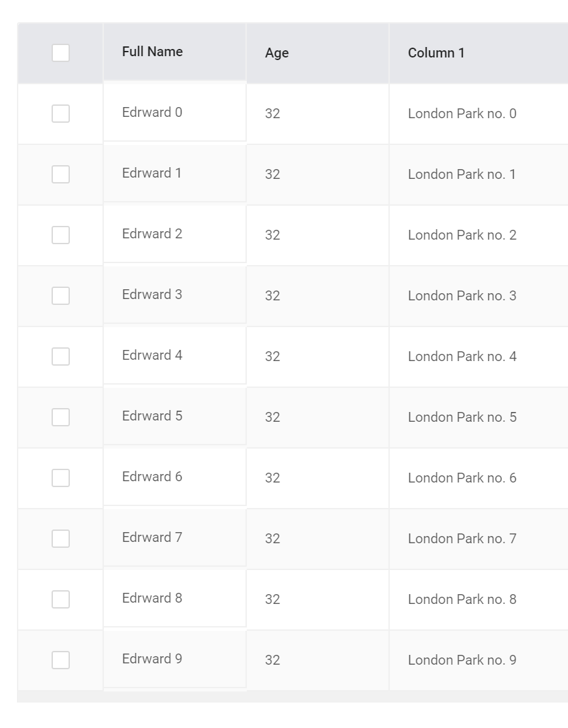Check the Edrward 4 row checkbox
Viewport: 568px width, 728px height.
pyautogui.click(x=59, y=356)
